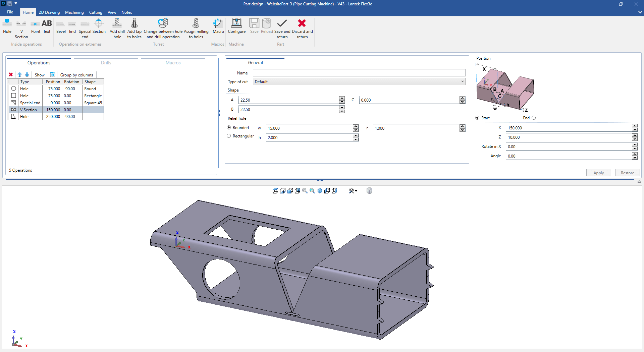Viewport: 644px width, 352px height.
Task: Select the Bevel end operation tool
Action: point(61,27)
